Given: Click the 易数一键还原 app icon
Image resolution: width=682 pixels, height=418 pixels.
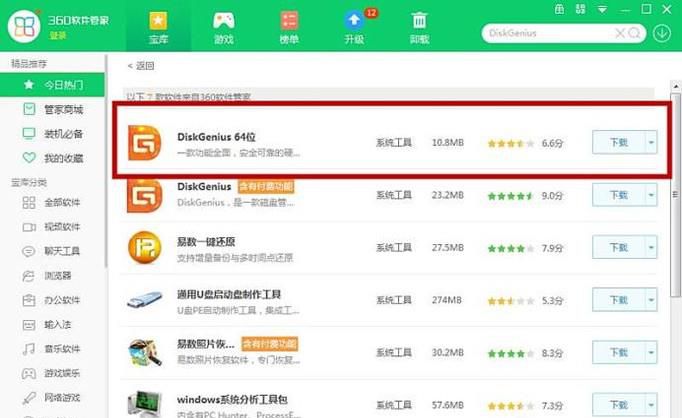Looking at the screenshot, I should point(144,247).
